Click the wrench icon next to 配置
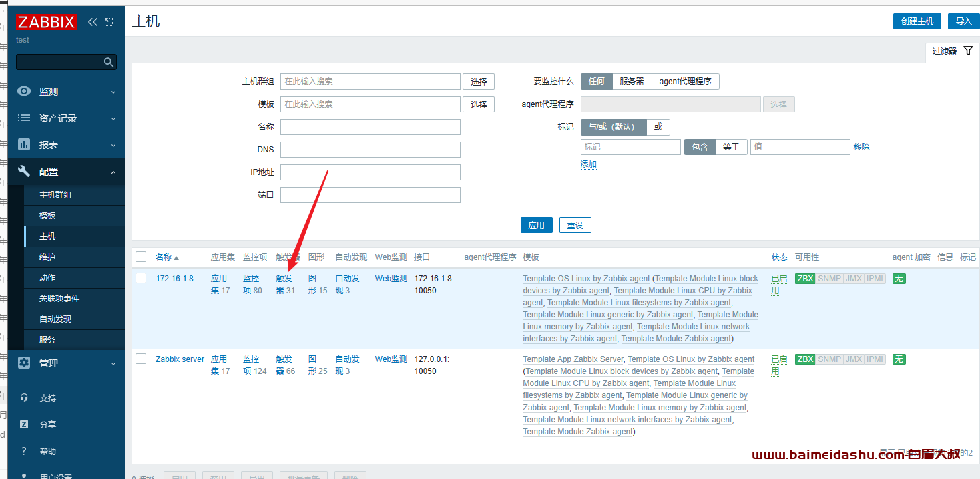The image size is (980, 479). [24, 171]
